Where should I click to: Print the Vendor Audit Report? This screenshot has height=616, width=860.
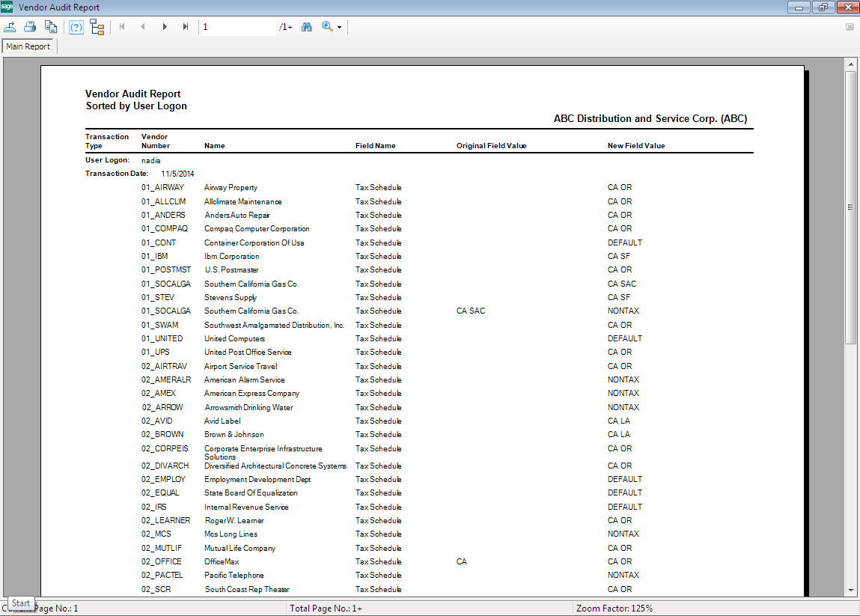29,27
